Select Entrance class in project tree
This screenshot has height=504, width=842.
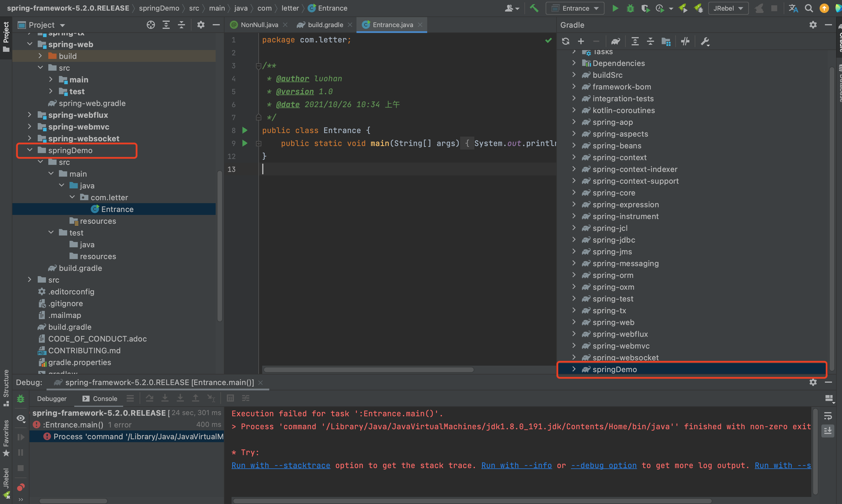tap(114, 209)
